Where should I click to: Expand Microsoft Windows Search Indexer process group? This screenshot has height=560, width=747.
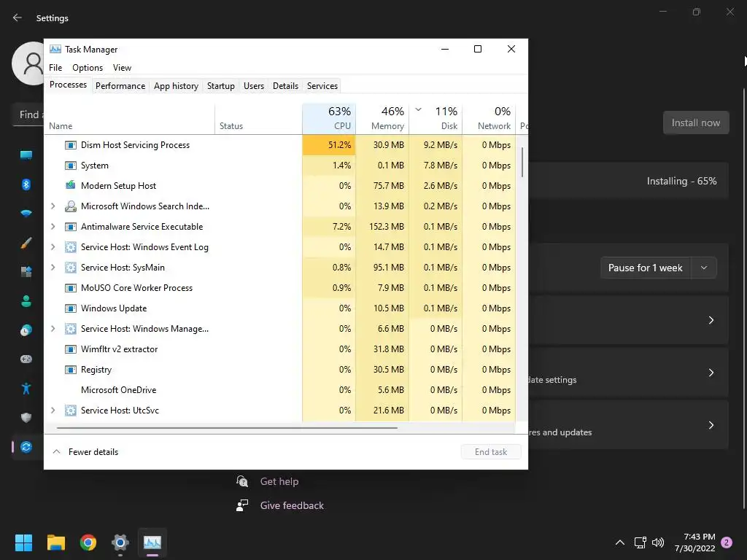tap(53, 206)
